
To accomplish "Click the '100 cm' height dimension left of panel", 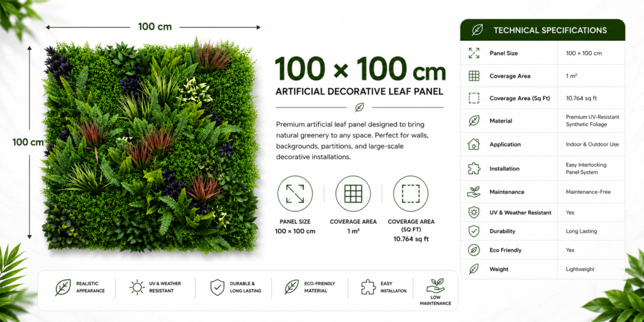I will pyautogui.click(x=28, y=142).
